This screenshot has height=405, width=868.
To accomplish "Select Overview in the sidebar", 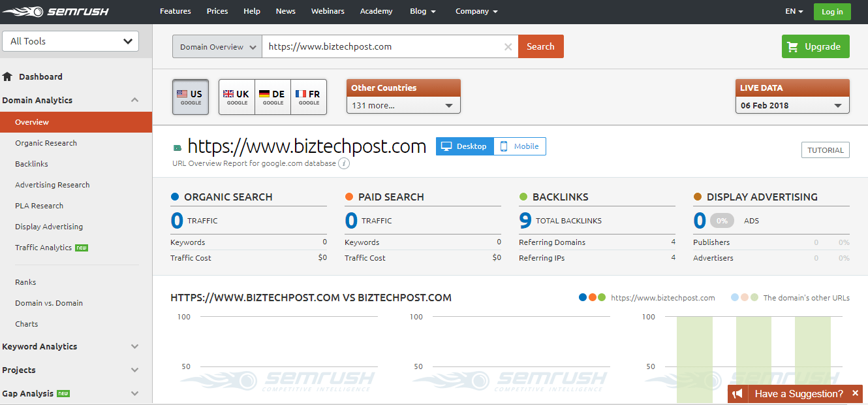I will point(76,122).
